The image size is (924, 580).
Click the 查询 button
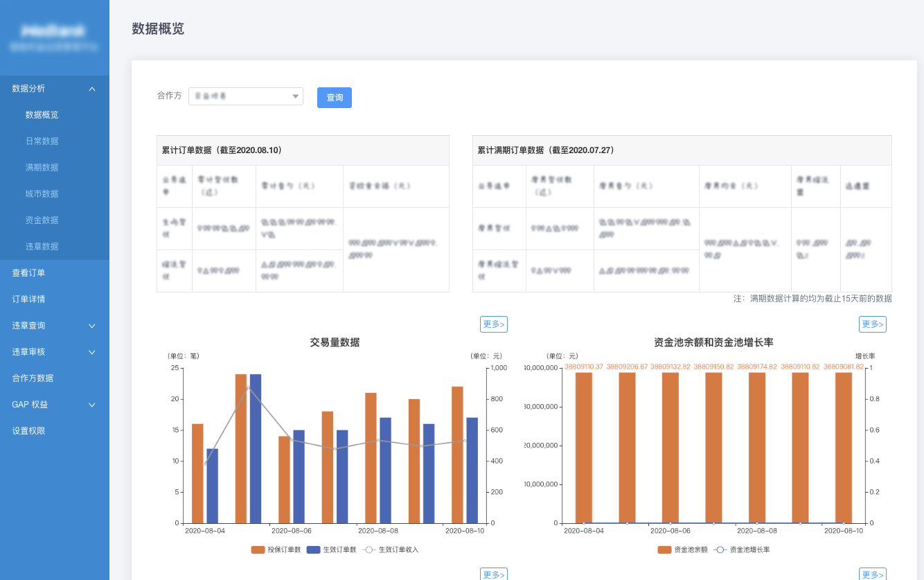[335, 98]
